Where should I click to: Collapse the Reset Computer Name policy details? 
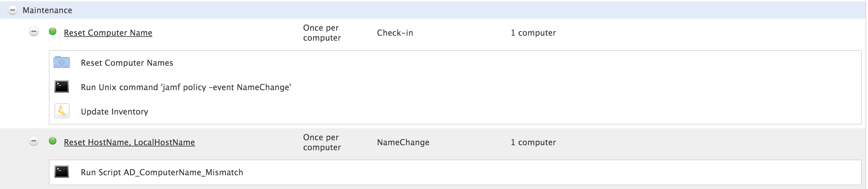point(34,32)
